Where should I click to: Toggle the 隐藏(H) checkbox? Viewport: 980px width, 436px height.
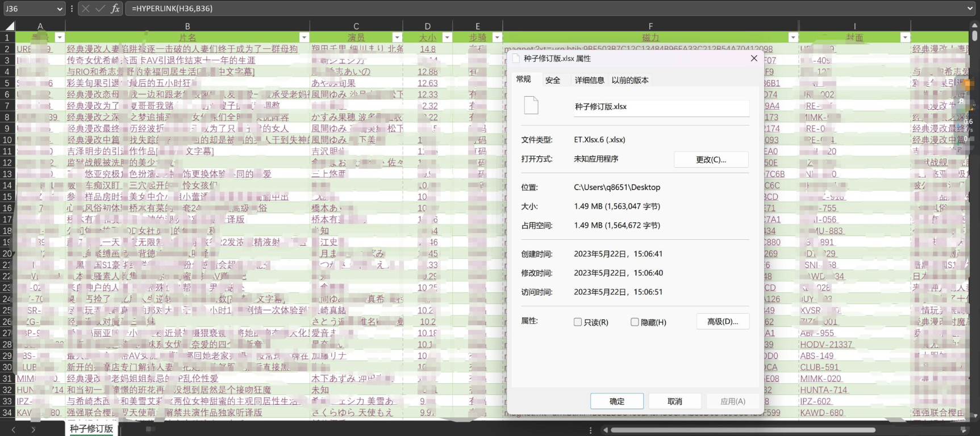point(635,322)
